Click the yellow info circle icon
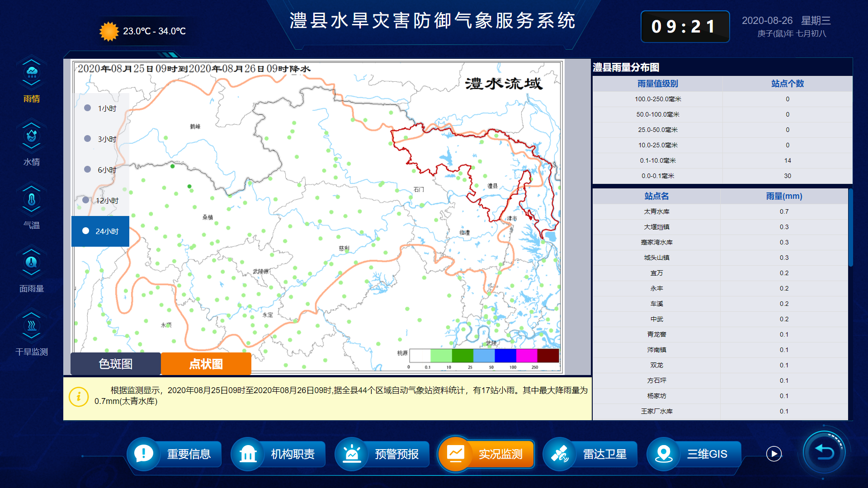 [80, 396]
